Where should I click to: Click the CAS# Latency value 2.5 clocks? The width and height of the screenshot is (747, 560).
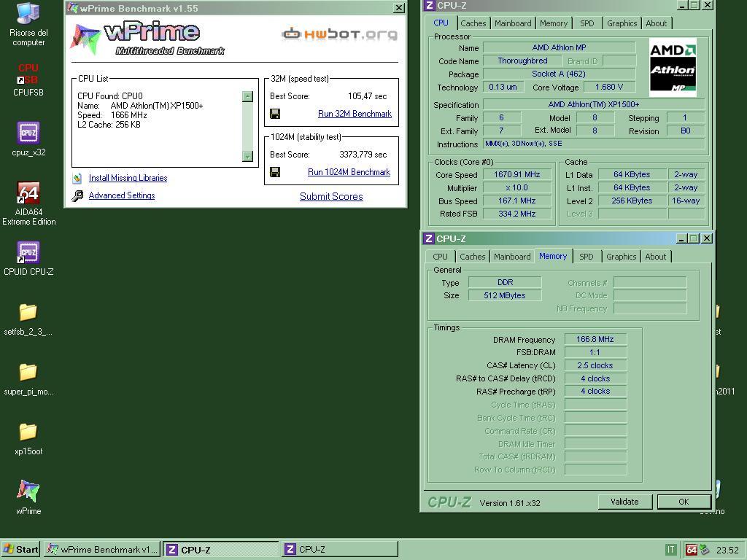coord(595,366)
